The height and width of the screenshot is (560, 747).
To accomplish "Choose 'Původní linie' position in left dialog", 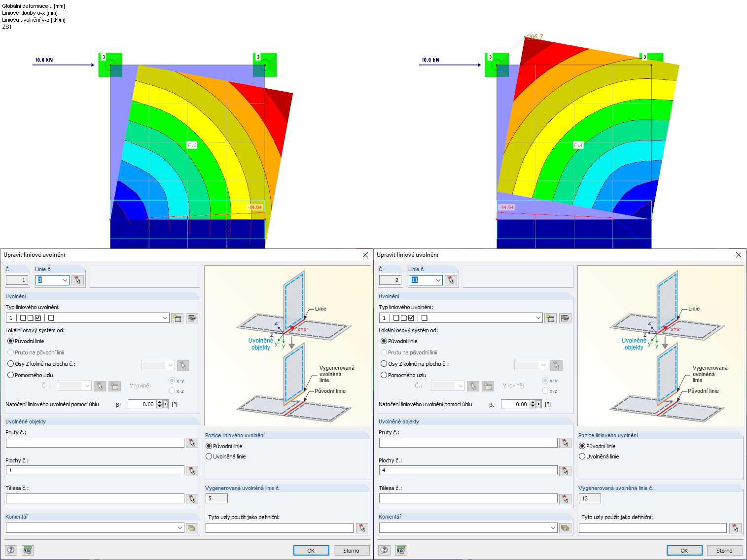I will click(x=209, y=446).
